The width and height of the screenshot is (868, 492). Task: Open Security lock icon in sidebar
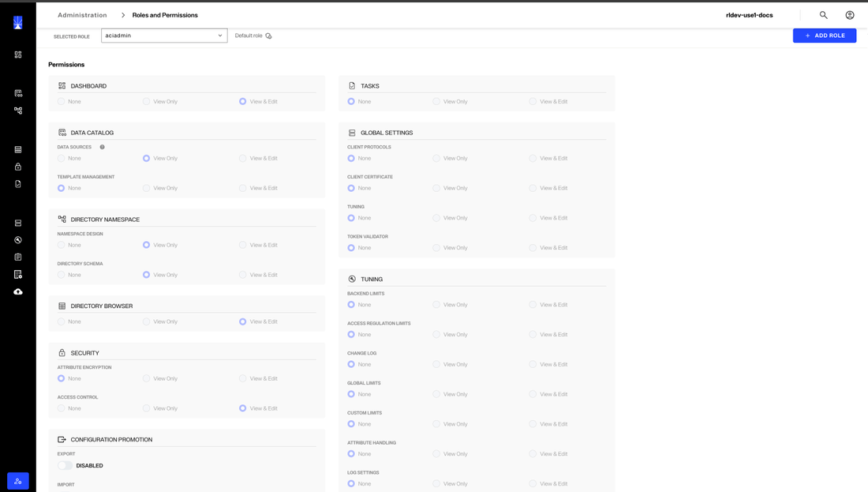click(x=17, y=167)
